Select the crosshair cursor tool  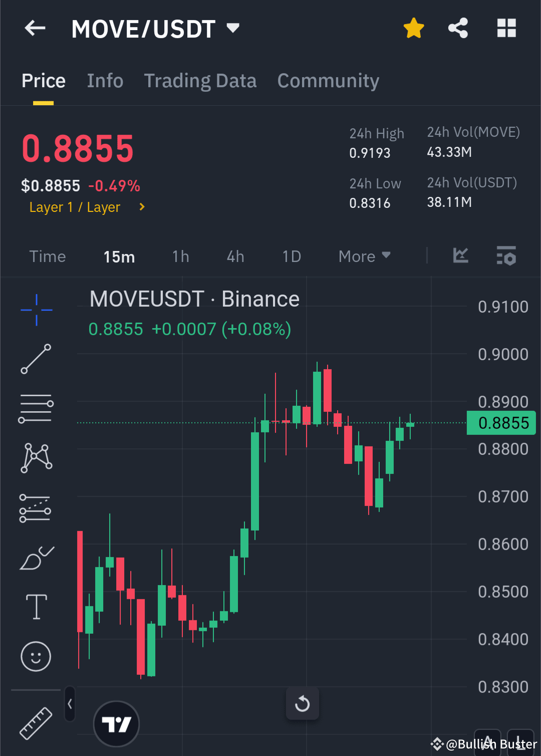[36, 310]
